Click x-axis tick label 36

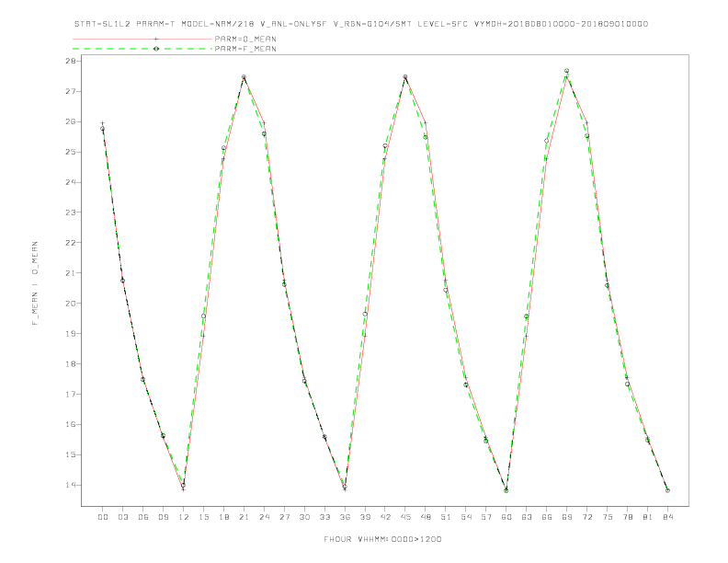pos(345,517)
